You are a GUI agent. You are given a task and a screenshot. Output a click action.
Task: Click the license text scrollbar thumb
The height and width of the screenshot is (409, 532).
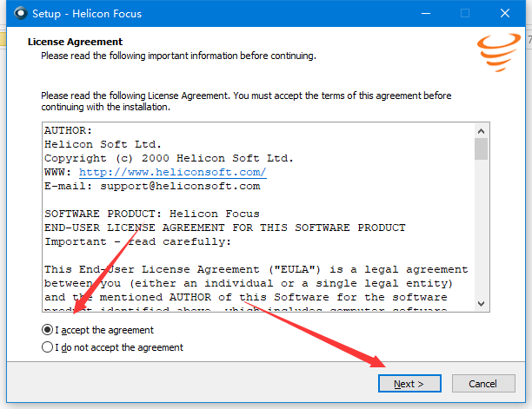pos(481,148)
